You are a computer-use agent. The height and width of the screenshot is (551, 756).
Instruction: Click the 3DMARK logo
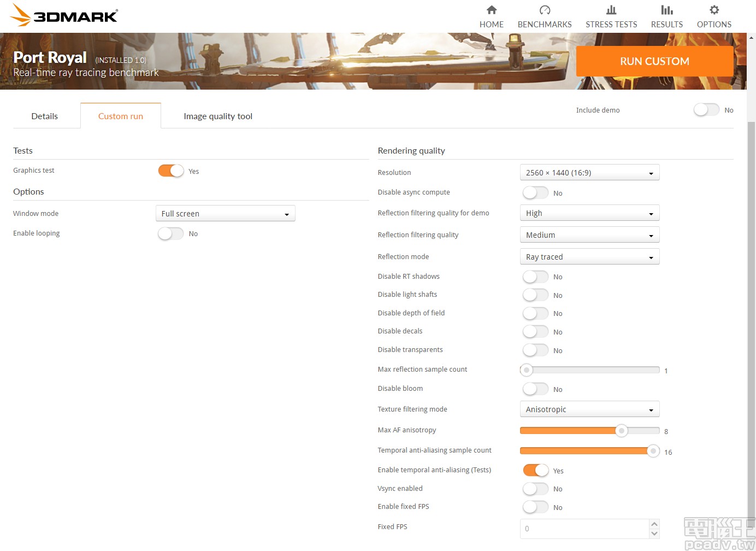pyautogui.click(x=63, y=15)
